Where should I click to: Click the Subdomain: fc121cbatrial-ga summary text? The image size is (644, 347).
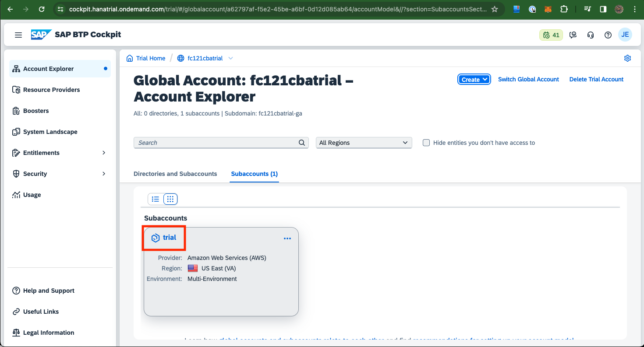coord(263,113)
